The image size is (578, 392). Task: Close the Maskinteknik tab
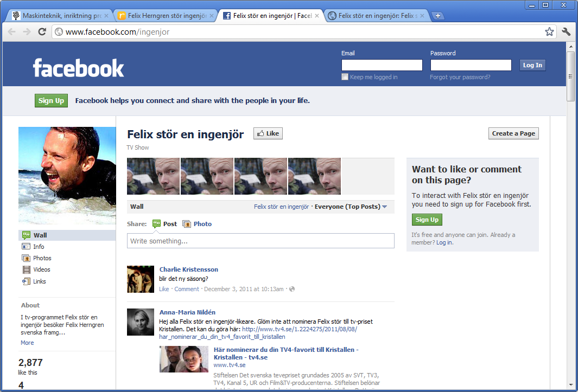click(x=106, y=16)
